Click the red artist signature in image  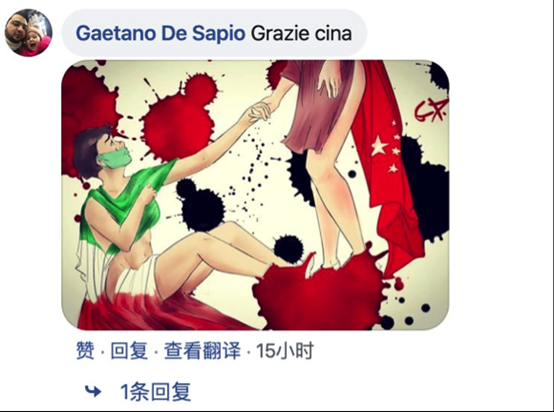431,110
